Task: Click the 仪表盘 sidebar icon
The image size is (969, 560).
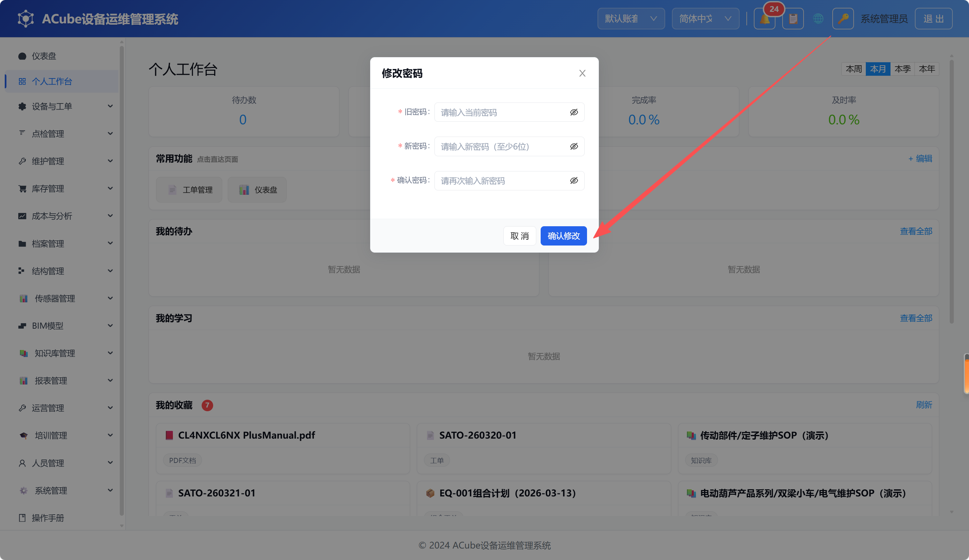Action: (22, 56)
